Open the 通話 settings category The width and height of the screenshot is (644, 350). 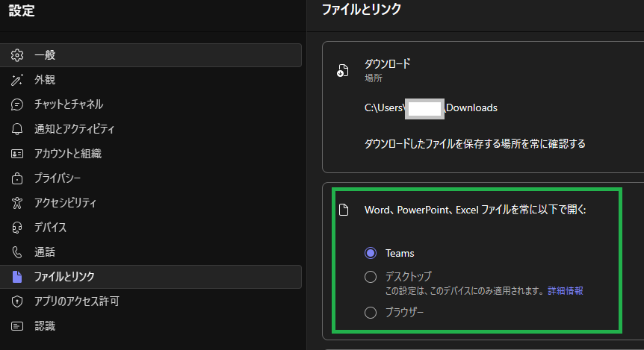point(151,252)
